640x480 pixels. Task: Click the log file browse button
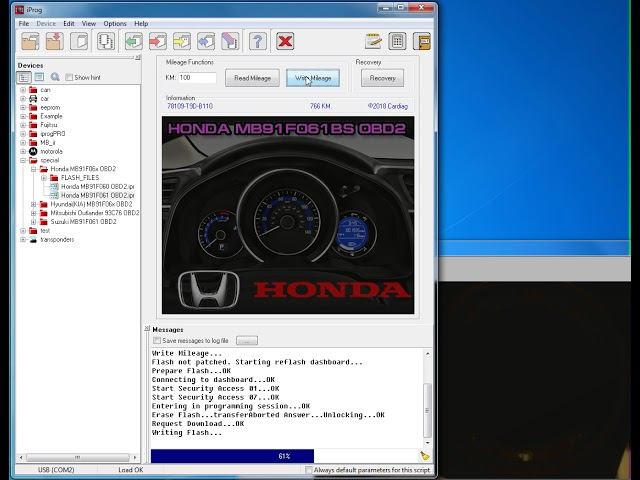247,340
